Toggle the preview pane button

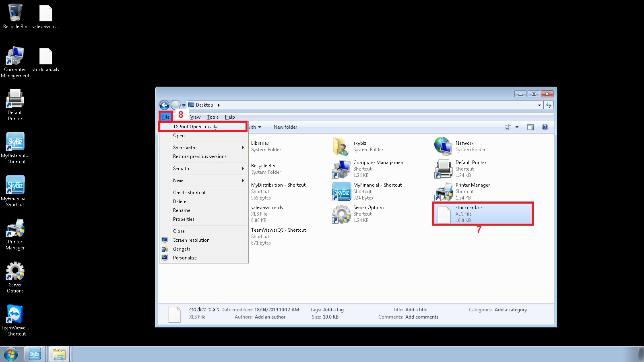(x=530, y=127)
